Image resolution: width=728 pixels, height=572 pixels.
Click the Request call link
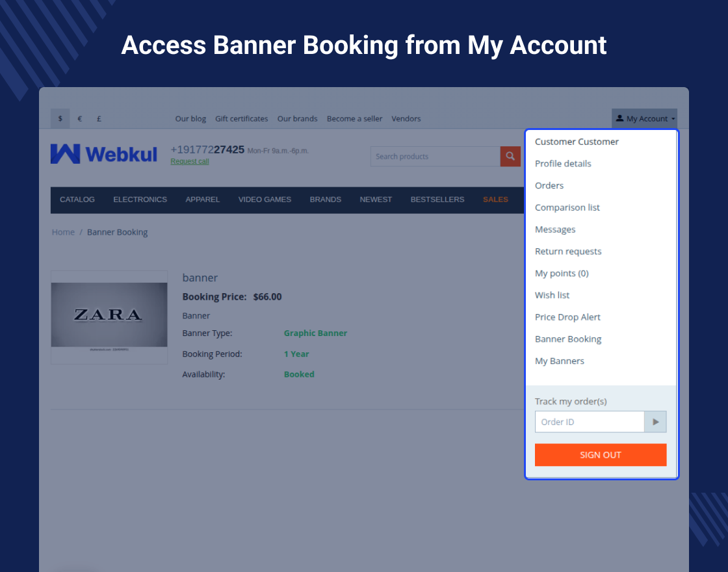(x=190, y=162)
